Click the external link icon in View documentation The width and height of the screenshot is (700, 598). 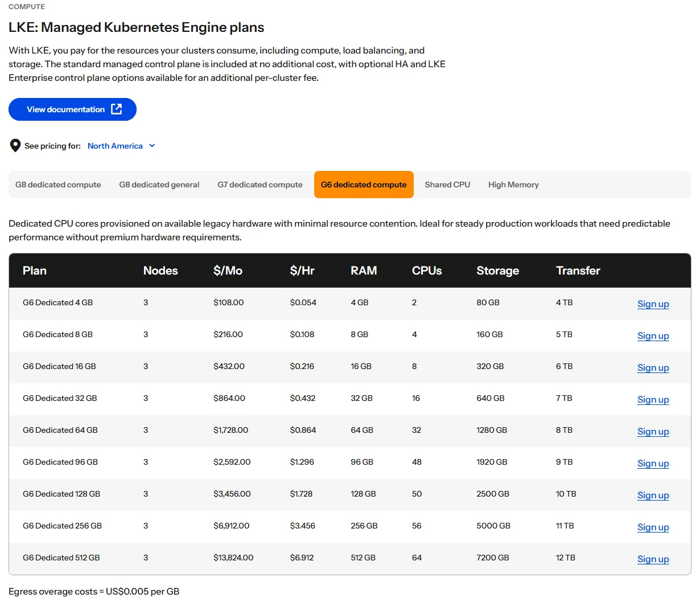point(116,109)
